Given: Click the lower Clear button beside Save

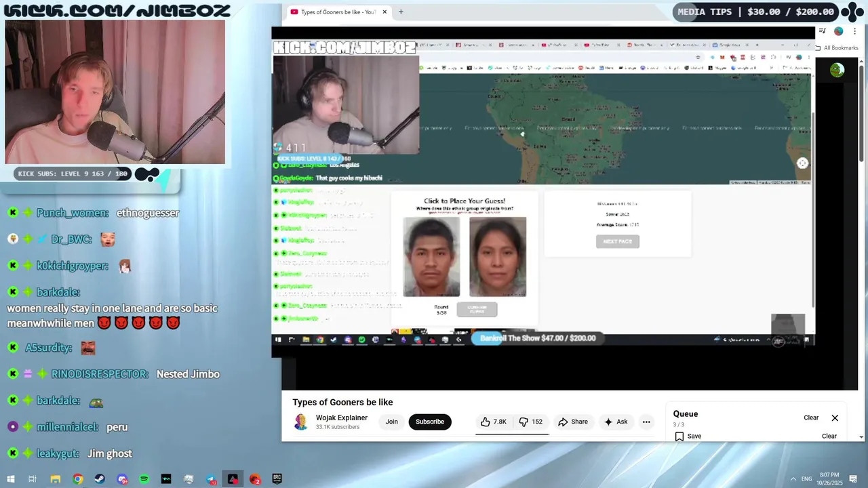Looking at the screenshot, I should tap(829, 436).
